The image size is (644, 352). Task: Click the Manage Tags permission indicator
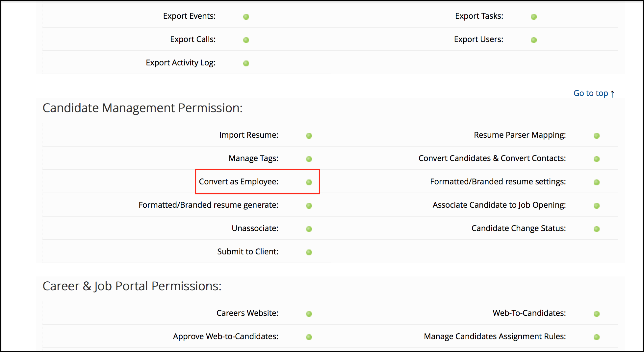point(309,159)
